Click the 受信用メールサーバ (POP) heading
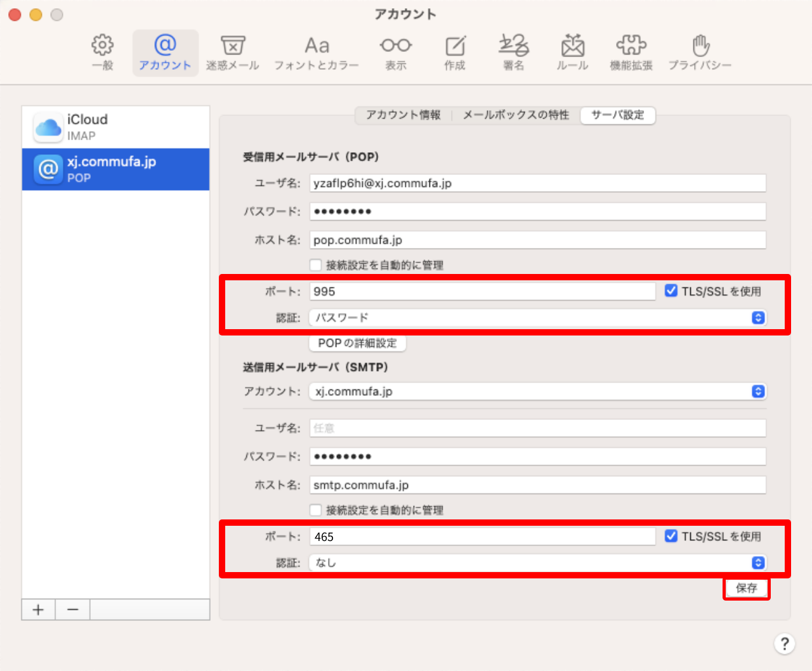 311,157
